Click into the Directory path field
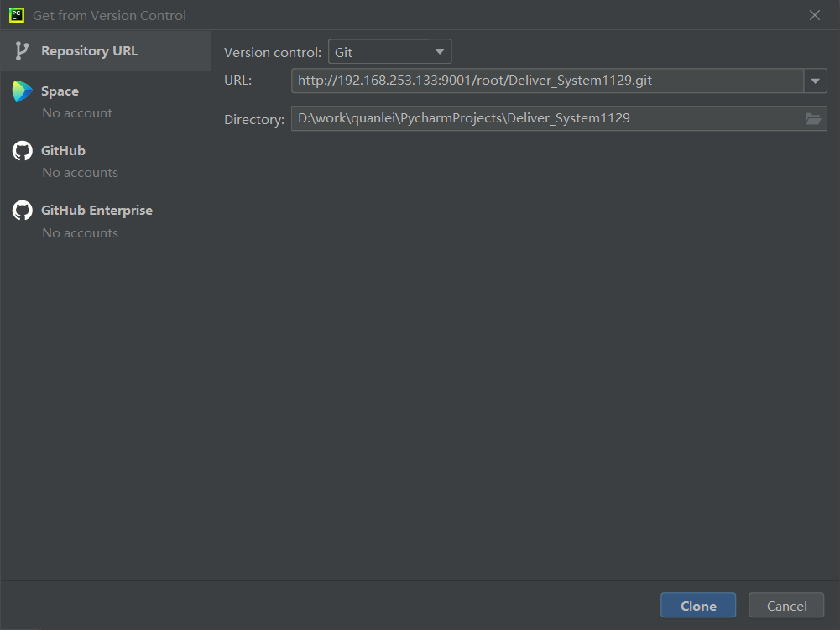Viewport: 840px width, 630px height. coord(546,118)
